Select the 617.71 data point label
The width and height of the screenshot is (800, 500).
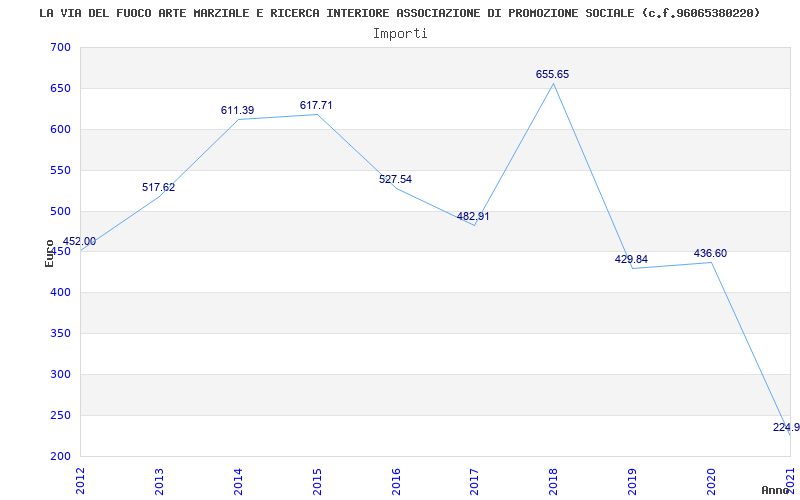point(316,105)
